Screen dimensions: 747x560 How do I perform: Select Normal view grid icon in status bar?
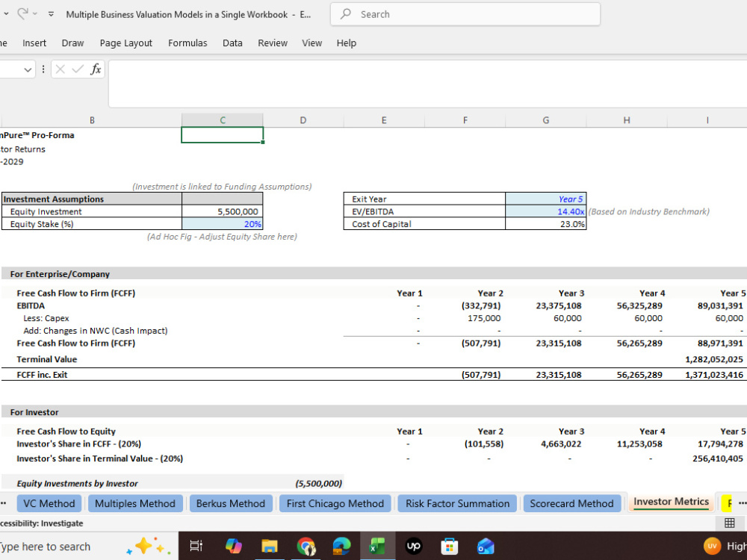point(729,523)
